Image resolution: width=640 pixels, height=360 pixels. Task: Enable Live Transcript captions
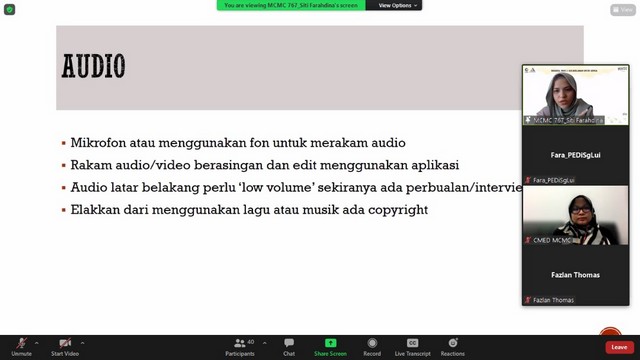(x=412, y=347)
